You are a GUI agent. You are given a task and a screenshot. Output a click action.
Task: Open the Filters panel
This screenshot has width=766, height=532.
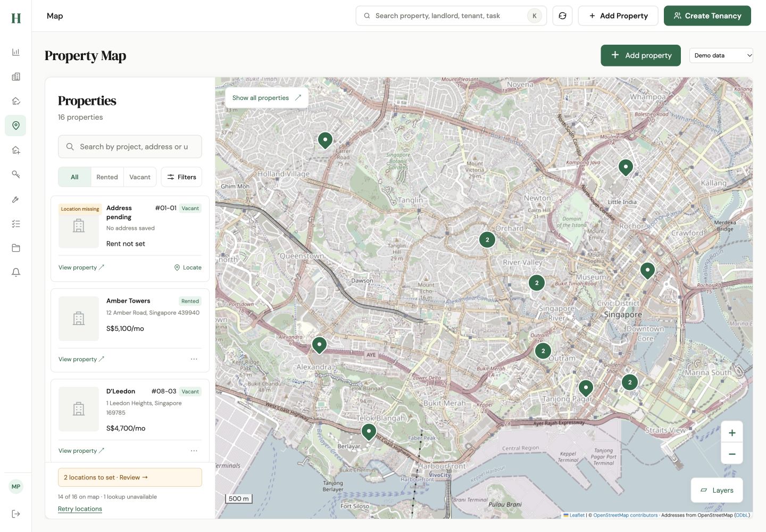tap(181, 177)
